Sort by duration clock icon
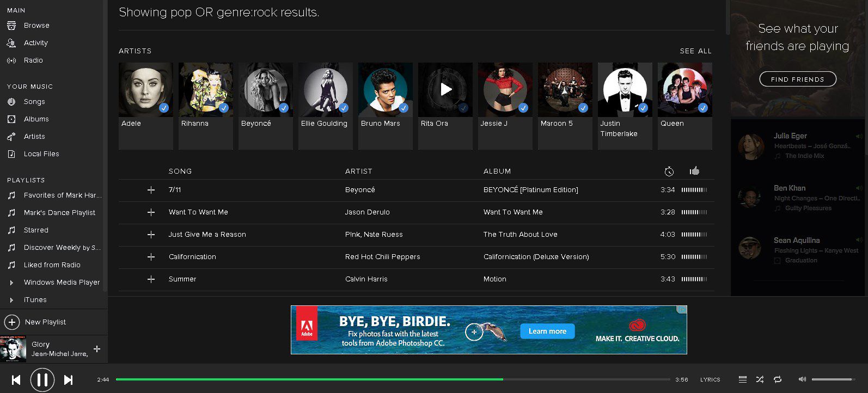The width and height of the screenshot is (868, 393). 669,171
